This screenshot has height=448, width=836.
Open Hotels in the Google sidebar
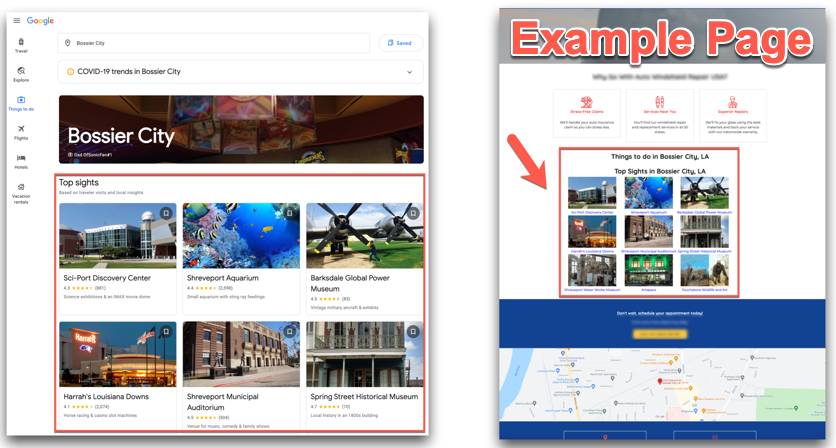21,162
